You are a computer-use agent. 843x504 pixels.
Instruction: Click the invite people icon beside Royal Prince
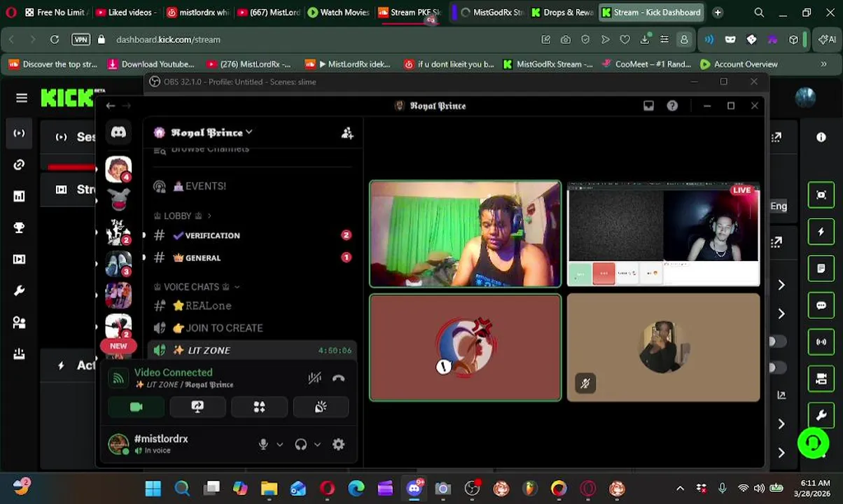pos(347,133)
